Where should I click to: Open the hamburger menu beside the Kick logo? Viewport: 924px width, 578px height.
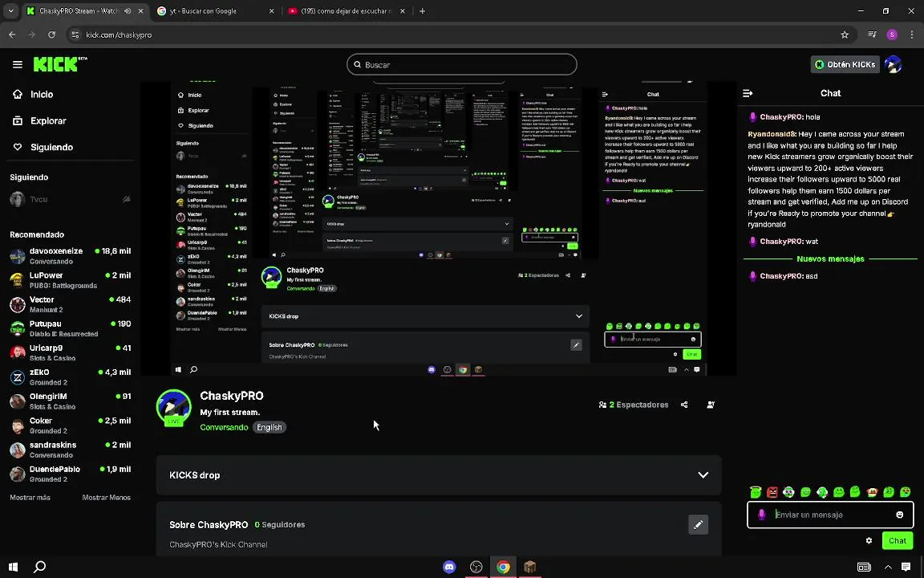point(17,64)
